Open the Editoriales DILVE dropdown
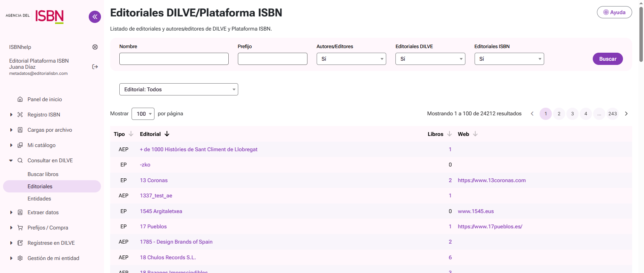Screen dimensions: 644x273 [x=430, y=59]
